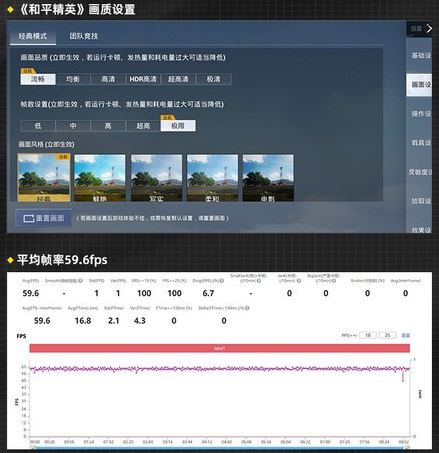439x453 pixels.
Task: Click the info icon next to Delta(FTime)
Action: coord(247,308)
